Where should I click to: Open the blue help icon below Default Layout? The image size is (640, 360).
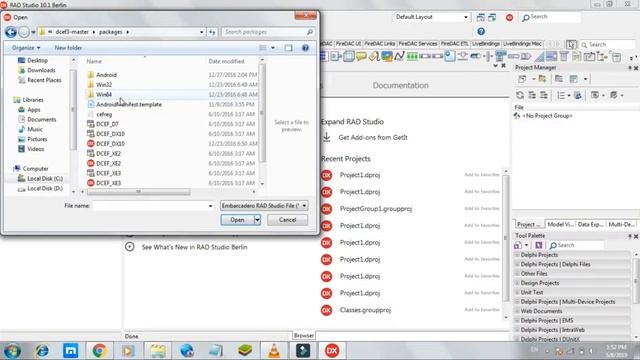click(481, 31)
